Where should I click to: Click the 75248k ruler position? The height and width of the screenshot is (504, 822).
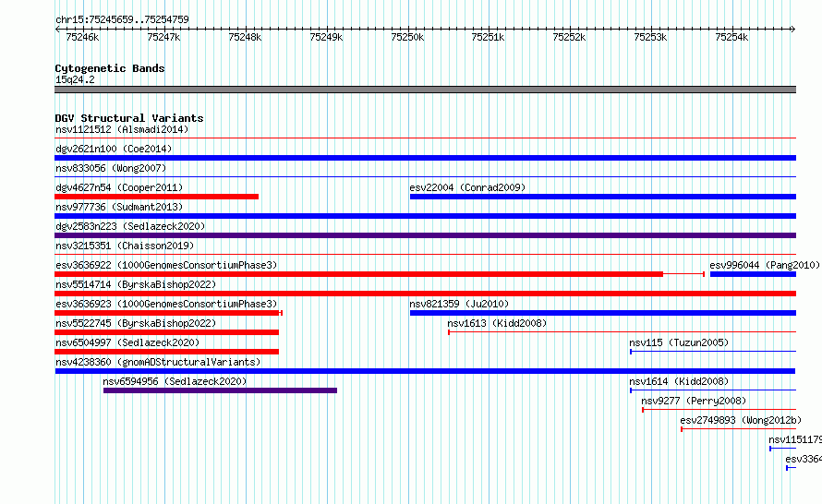(245, 37)
